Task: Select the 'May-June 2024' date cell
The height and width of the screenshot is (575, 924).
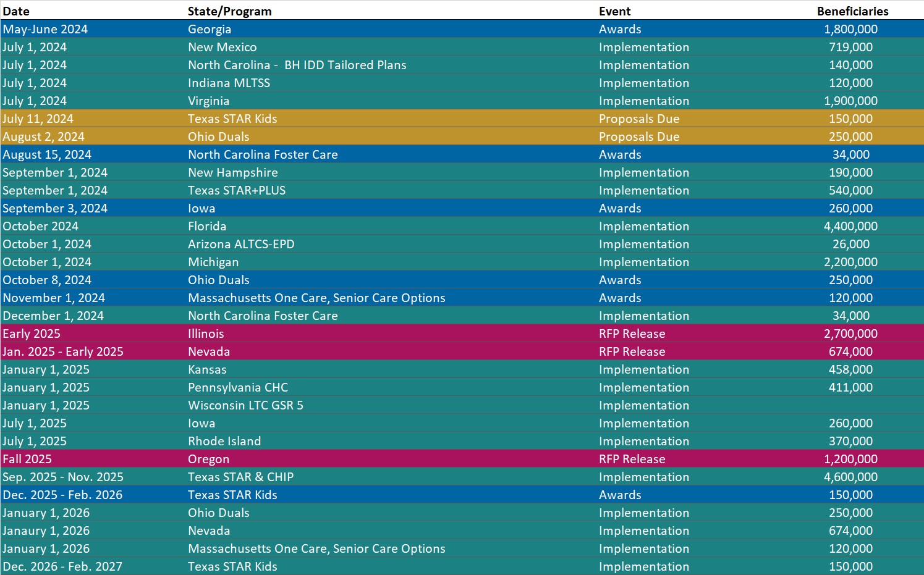Action: coord(45,29)
